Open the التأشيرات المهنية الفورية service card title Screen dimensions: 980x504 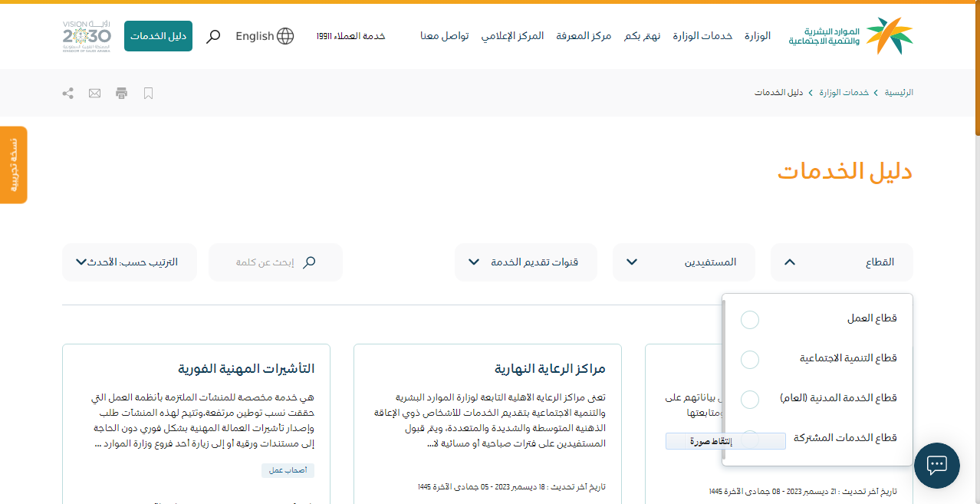coord(246,369)
